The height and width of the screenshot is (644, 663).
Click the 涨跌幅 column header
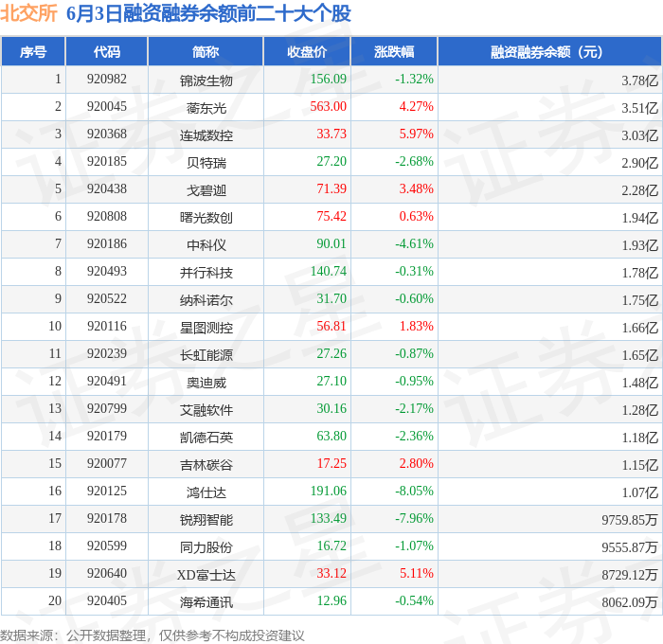394,51
